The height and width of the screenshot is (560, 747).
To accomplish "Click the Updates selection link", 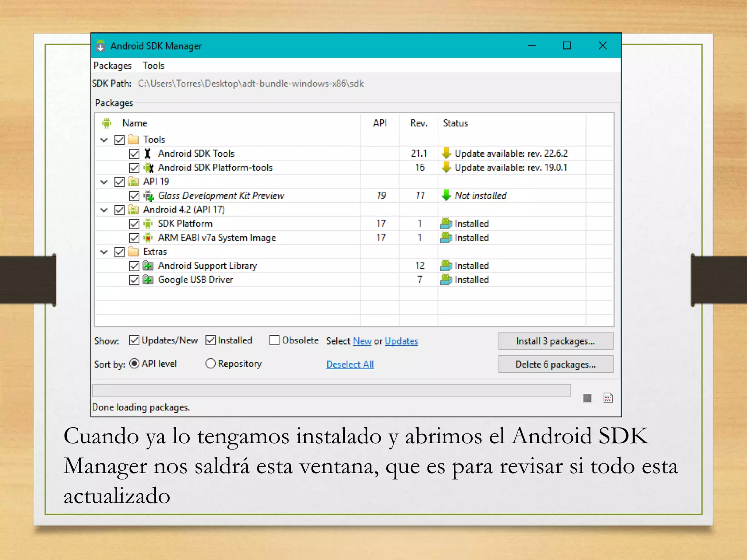I will point(401,341).
